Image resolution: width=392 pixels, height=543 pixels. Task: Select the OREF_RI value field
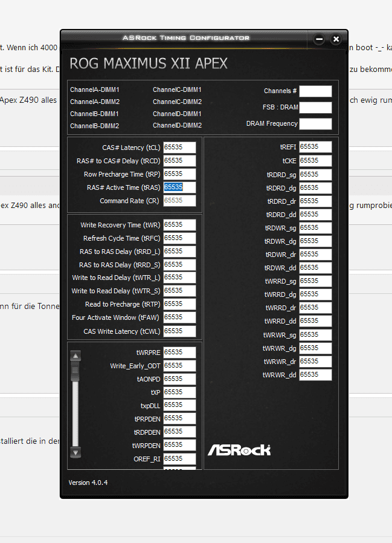179,458
